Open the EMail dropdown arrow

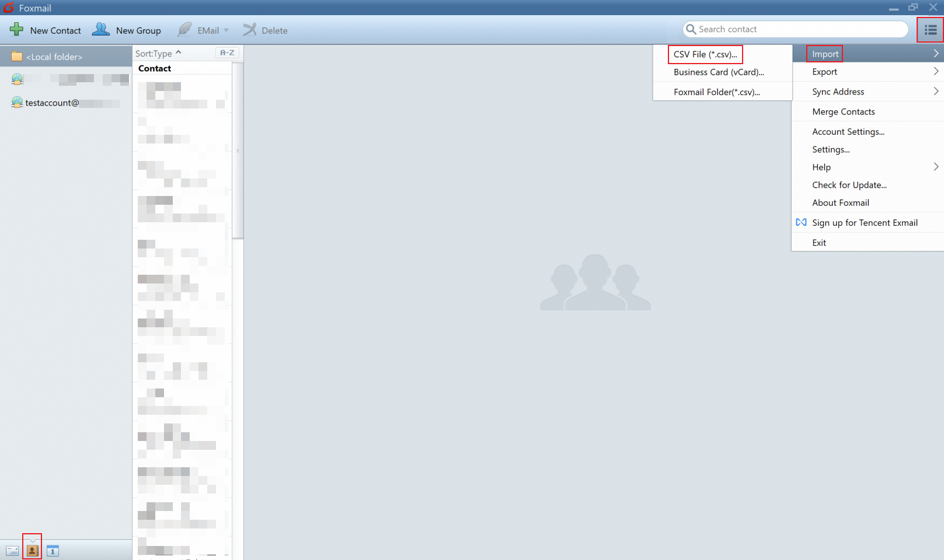227,30
